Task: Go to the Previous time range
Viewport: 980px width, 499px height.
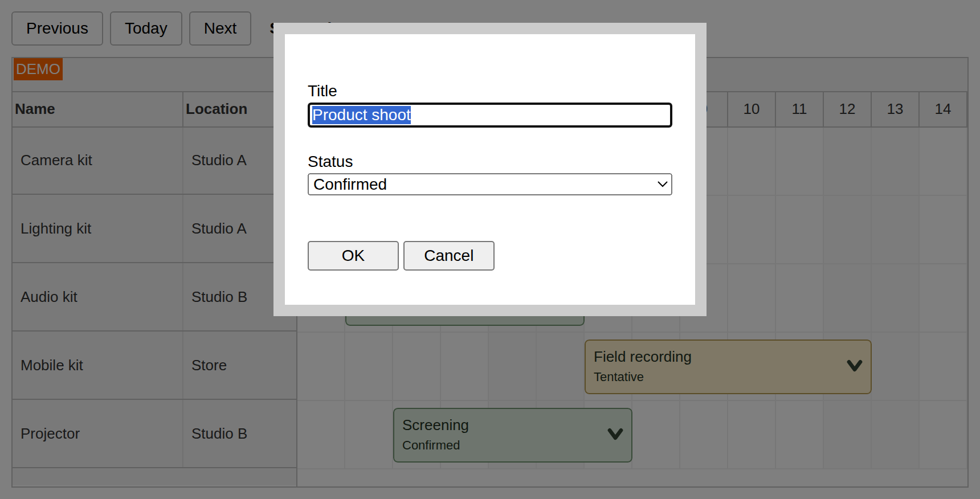Action: (58, 28)
